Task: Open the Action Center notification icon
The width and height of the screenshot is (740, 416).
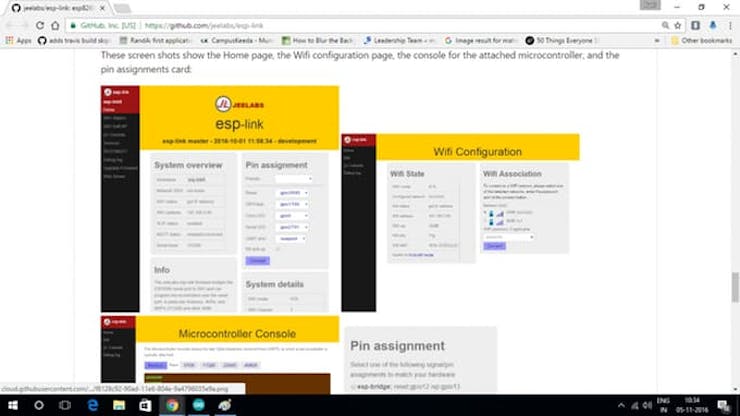Action: tap(723, 406)
